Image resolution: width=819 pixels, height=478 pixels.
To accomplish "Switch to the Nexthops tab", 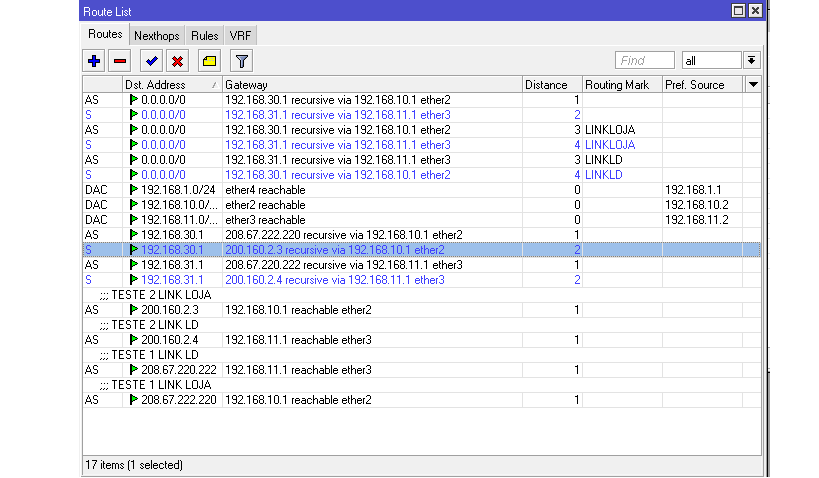I will coord(156,36).
